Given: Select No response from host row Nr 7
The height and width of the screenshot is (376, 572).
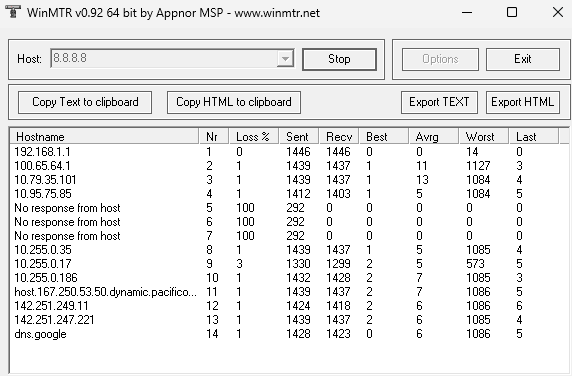Looking at the screenshot, I should click(288, 236).
